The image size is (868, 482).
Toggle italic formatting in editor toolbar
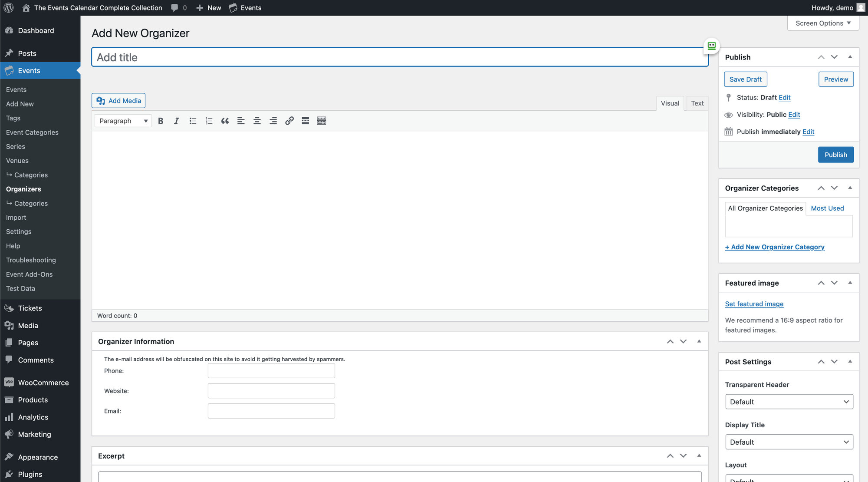click(177, 121)
